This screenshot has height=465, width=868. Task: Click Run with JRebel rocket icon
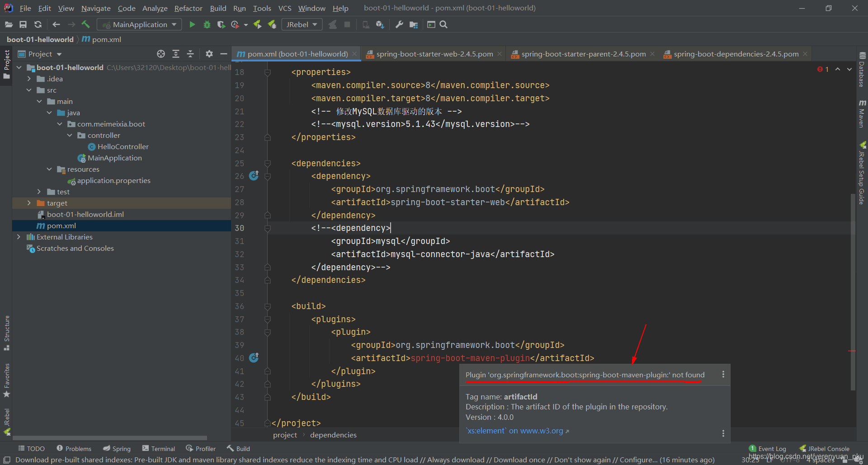[x=257, y=24]
